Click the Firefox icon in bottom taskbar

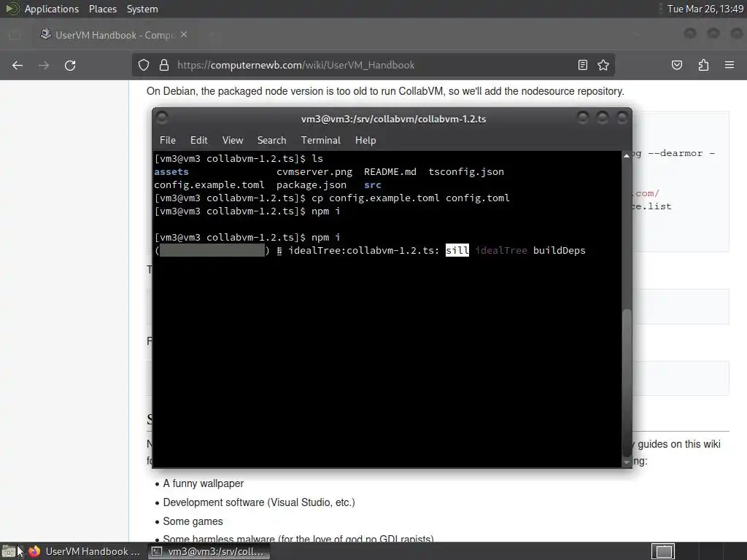point(34,551)
